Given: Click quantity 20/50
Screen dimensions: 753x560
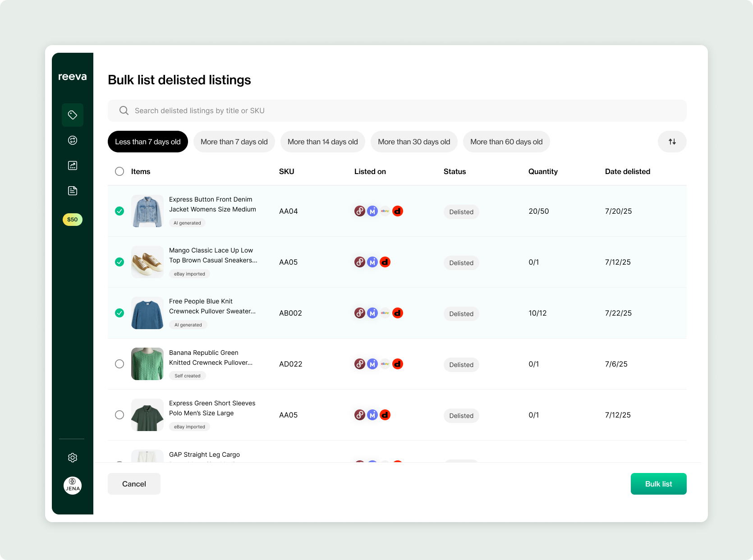Looking at the screenshot, I should [x=539, y=211].
